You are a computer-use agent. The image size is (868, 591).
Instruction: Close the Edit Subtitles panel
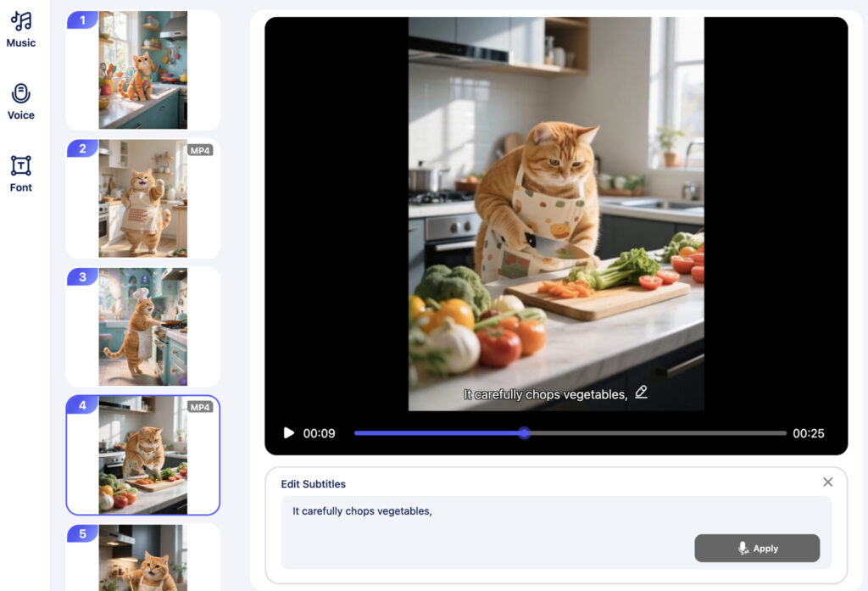827,482
